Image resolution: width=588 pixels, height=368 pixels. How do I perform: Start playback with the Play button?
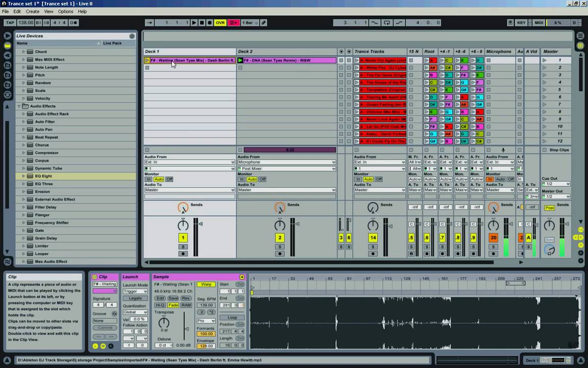coord(194,22)
